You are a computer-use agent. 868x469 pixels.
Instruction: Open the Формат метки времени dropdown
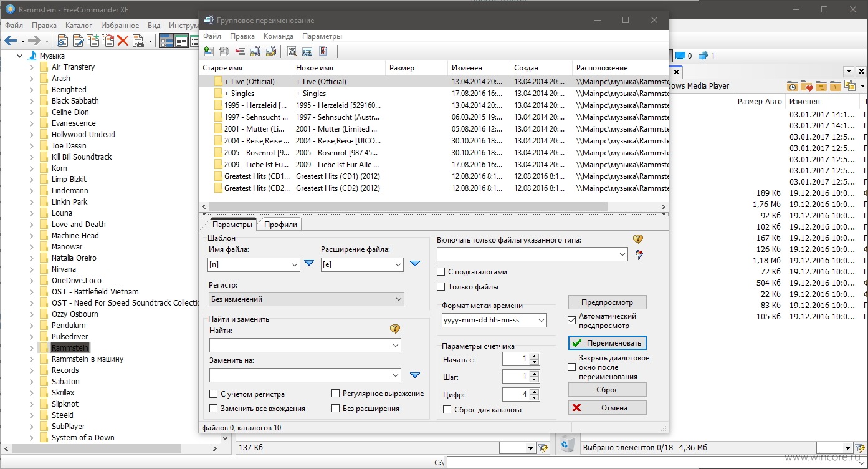pos(541,320)
